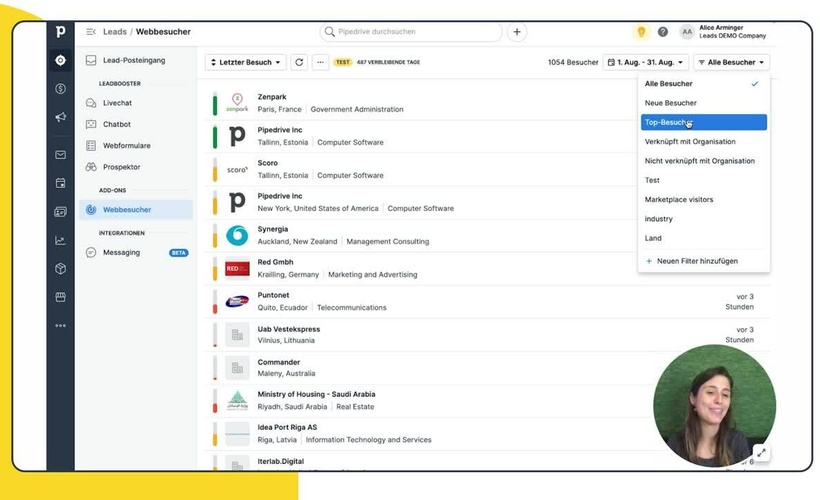Go to Deals via dollar icon
The height and width of the screenshot is (500, 820).
point(61,89)
